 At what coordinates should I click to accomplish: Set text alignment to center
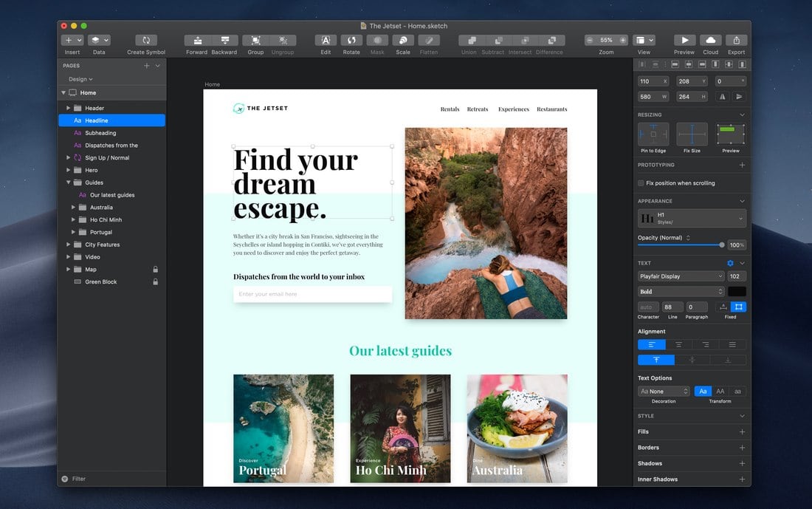[679, 345]
